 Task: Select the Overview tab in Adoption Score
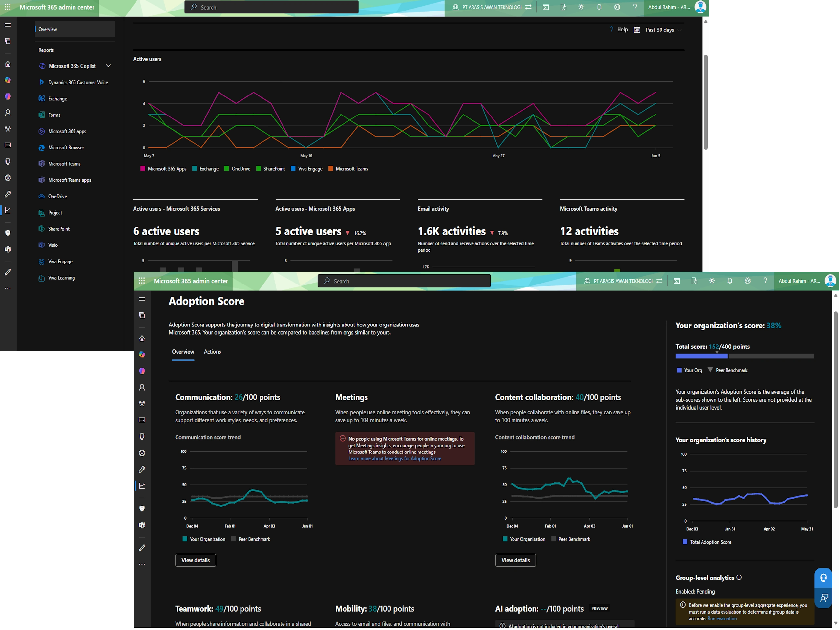(183, 352)
